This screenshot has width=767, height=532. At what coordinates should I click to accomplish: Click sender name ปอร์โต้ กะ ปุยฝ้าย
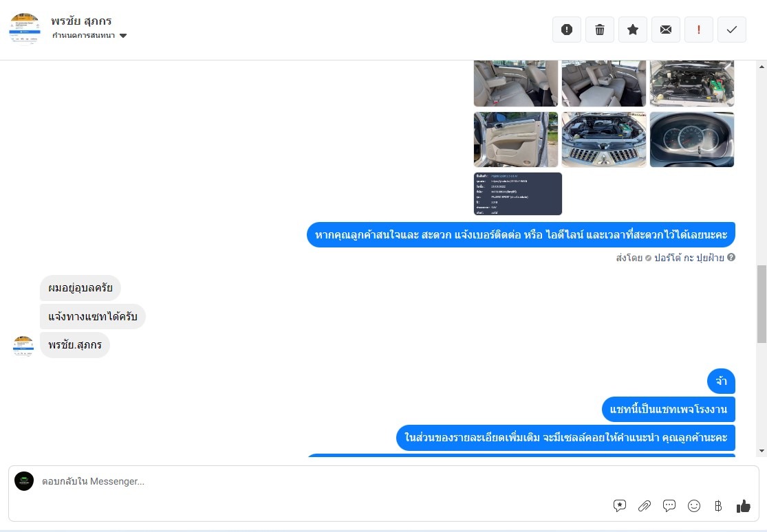point(689,258)
